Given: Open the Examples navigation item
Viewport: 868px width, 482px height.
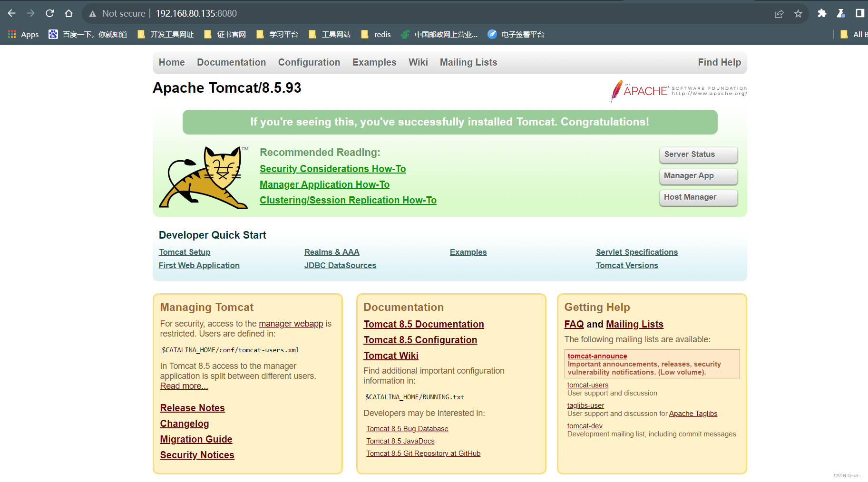Looking at the screenshot, I should tap(374, 62).
